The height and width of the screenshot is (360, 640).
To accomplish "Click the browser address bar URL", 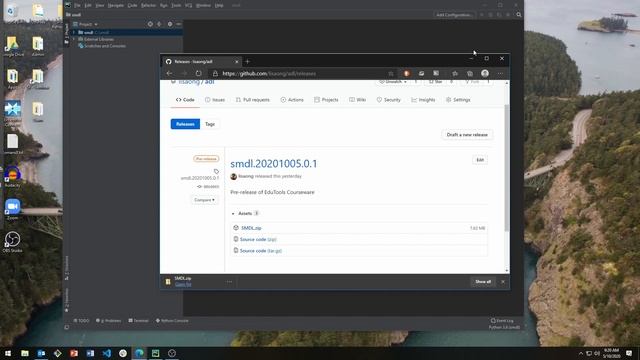I will [269, 73].
